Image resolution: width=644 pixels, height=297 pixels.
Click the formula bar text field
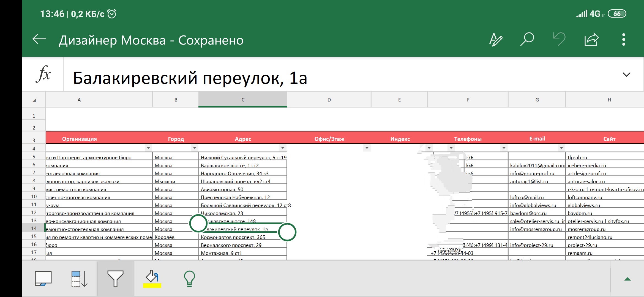[x=341, y=75]
